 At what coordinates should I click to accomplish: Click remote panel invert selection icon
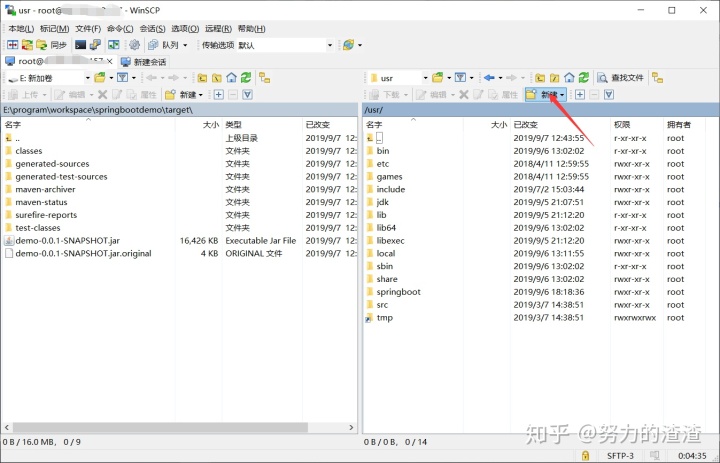[x=609, y=95]
